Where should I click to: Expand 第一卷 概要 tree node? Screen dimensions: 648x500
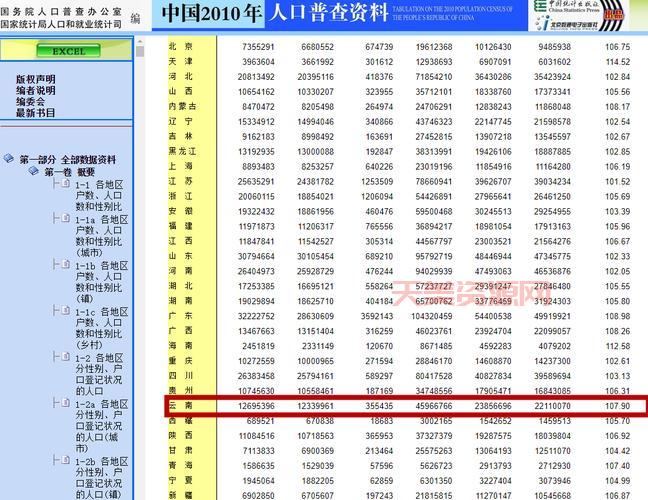[69, 172]
